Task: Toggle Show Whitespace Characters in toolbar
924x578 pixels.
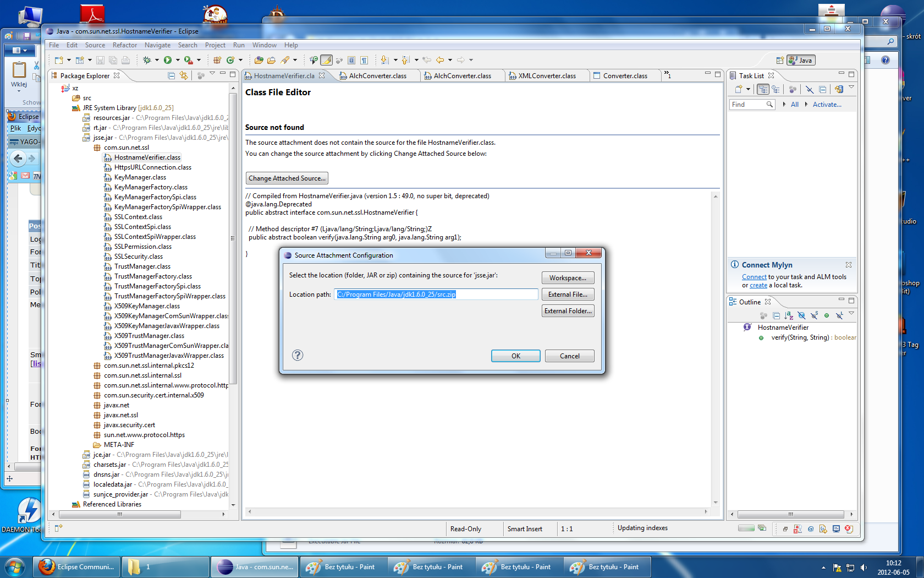Action: 364,60
